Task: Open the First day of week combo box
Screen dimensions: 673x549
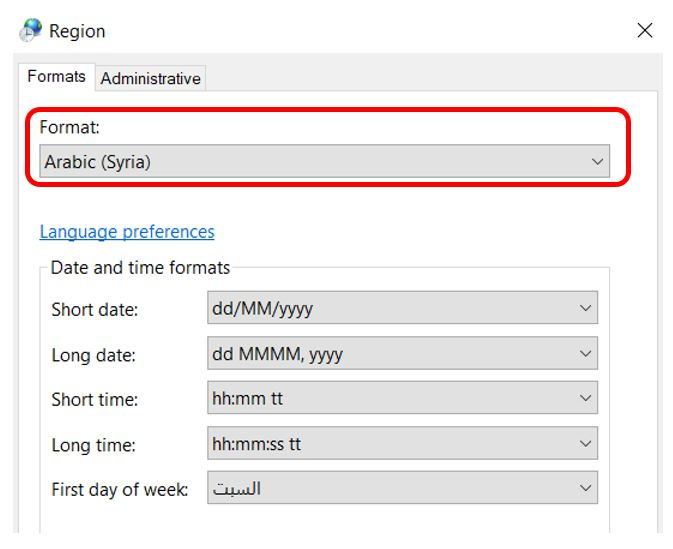Action: pos(390,489)
